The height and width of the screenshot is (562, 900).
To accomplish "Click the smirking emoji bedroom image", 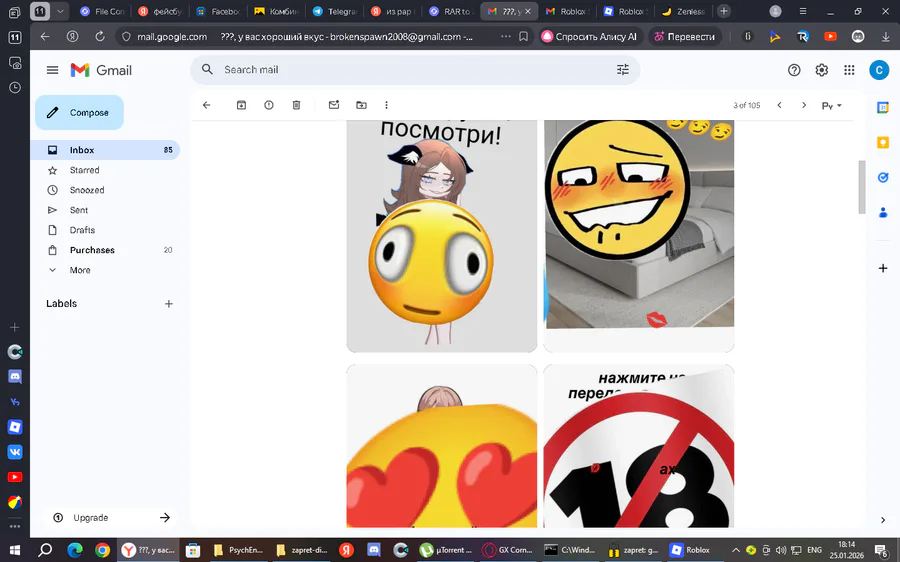I will 639,235.
